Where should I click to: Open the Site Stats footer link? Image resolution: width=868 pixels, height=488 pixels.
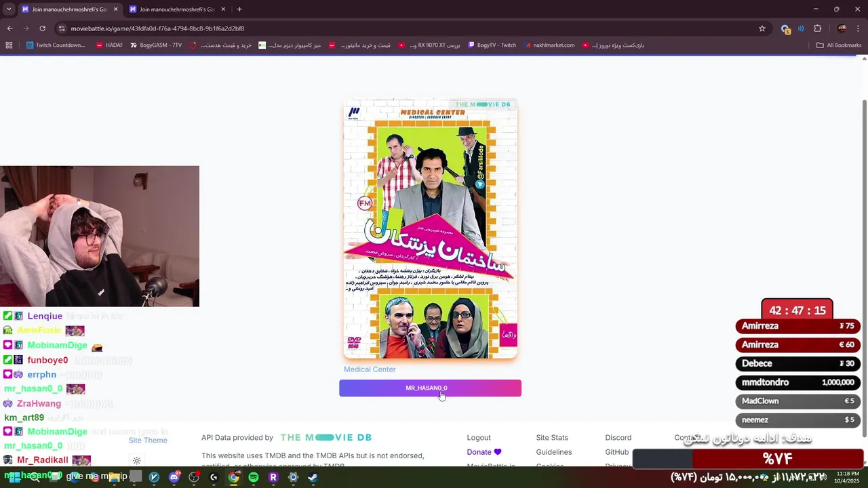click(552, 438)
